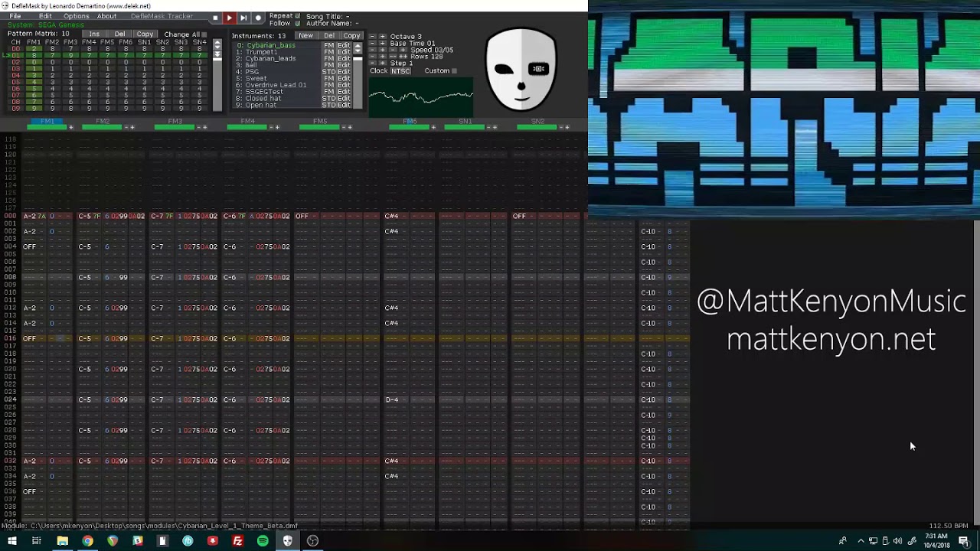Toggle the Custom clock checkbox
This screenshot has height=551, width=980.
click(x=454, y=71)
